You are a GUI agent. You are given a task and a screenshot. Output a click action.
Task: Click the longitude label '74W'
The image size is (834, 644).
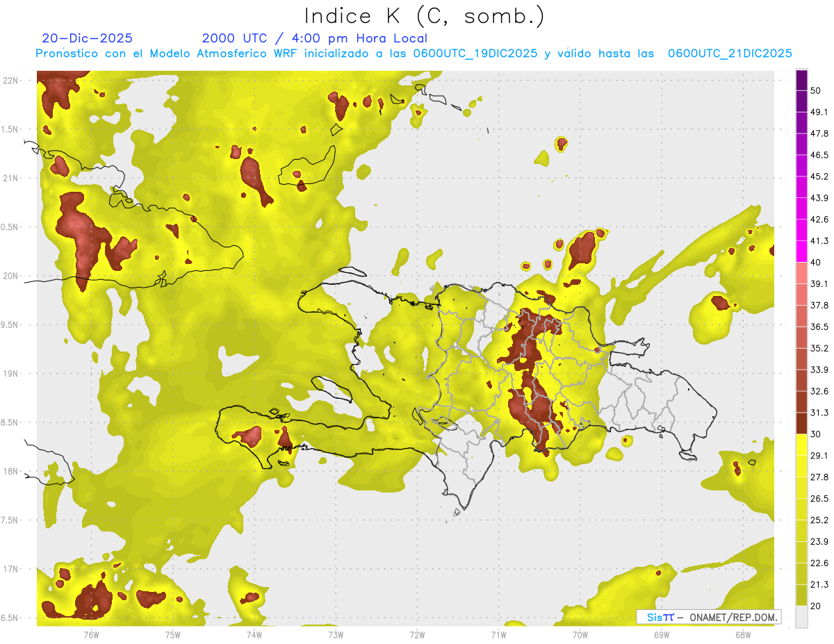[x=254, y=635]
